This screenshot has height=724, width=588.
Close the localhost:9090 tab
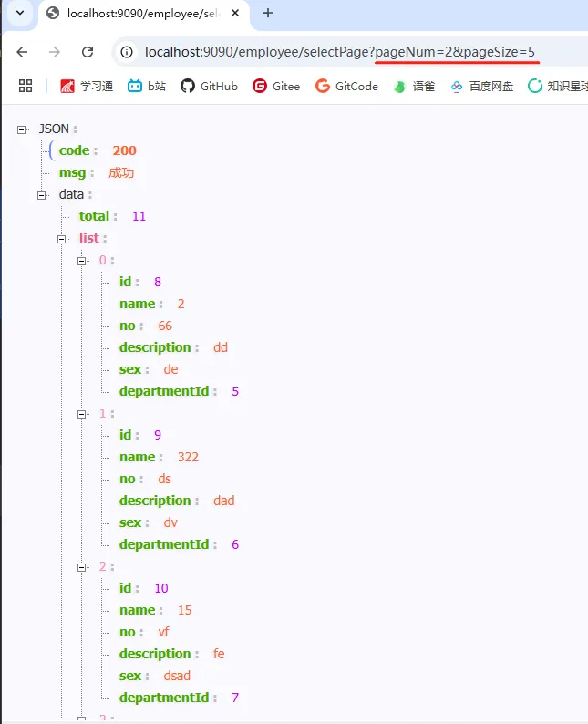pos(235,13)
